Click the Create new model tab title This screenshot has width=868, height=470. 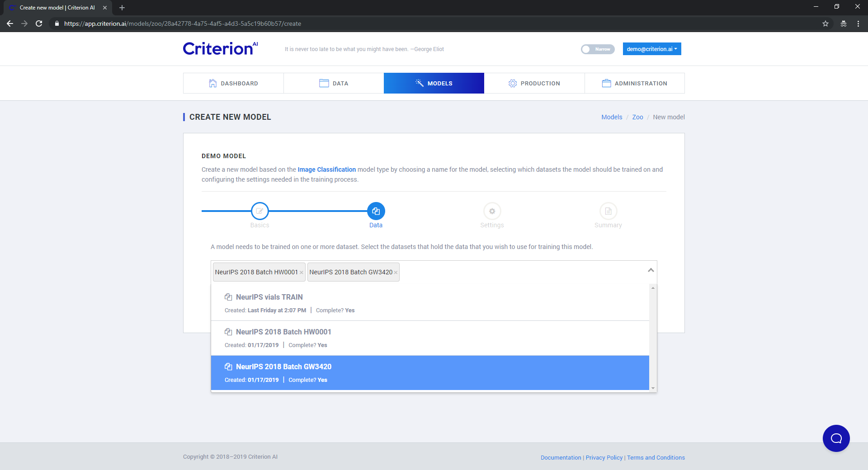57,8
